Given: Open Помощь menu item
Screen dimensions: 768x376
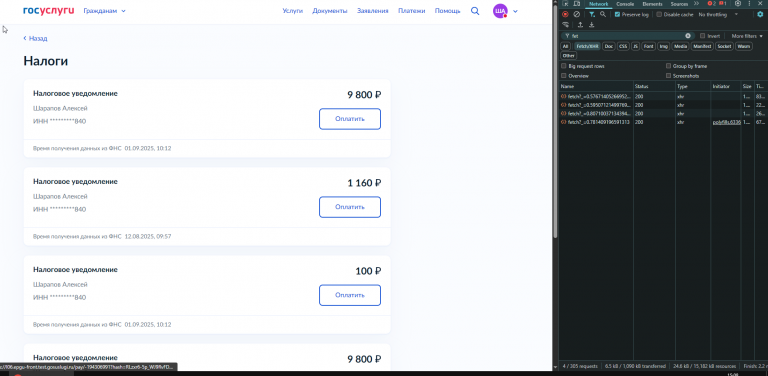Looking at the screenshot, I should pyautogui.click(x=447, y=11).
